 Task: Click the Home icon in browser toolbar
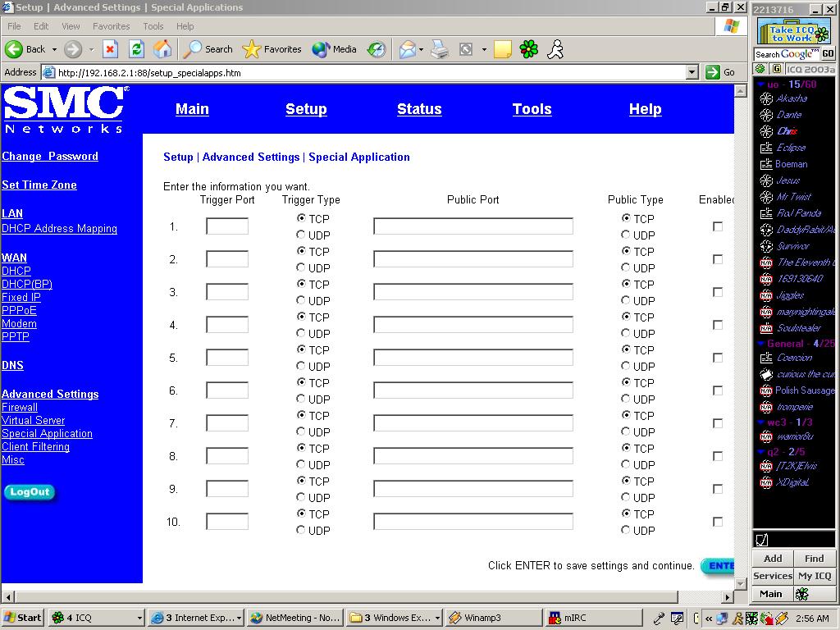coord(162,49)
